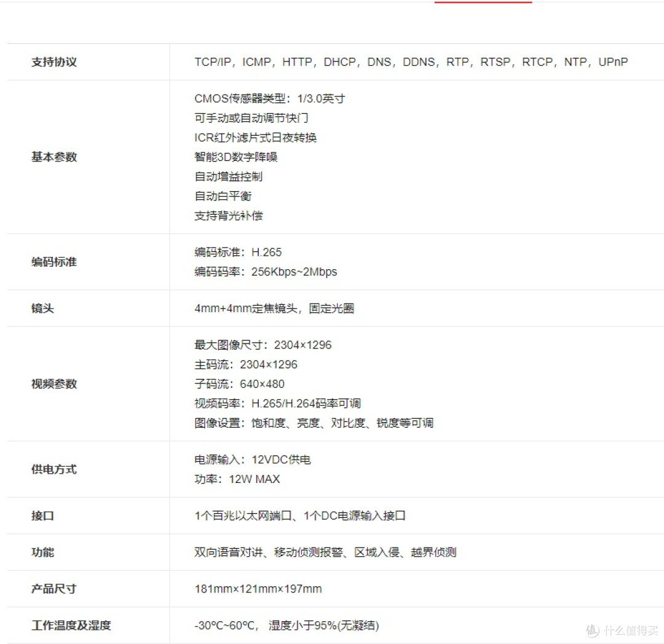Click the 支持背光补偿 line

tap(228, 216)
